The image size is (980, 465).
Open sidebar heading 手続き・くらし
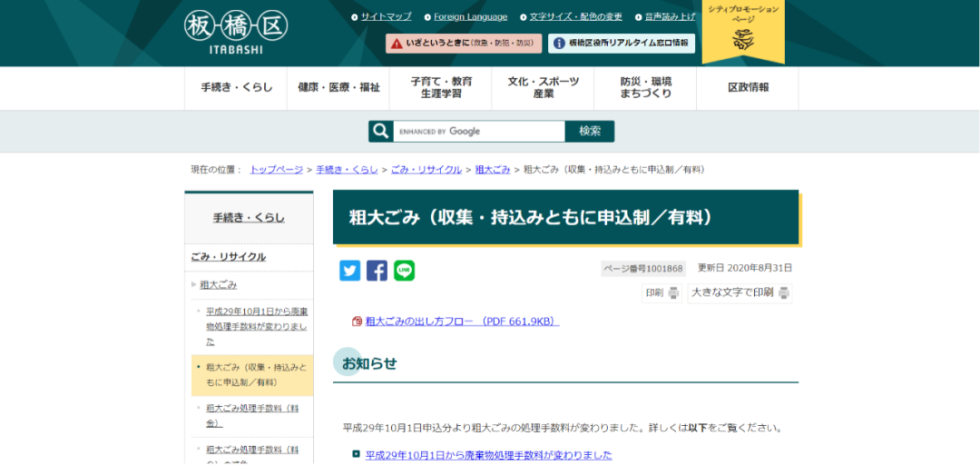(249, 218)
